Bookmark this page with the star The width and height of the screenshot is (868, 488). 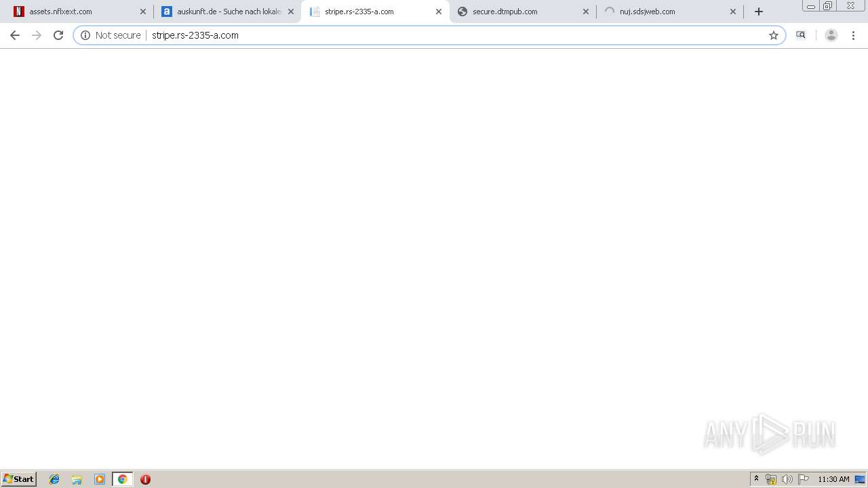click(x=774, y=35)
